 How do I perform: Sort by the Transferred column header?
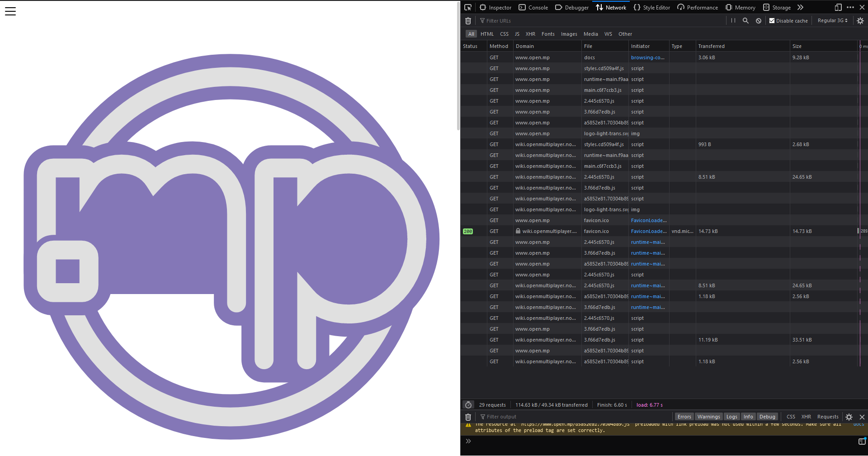[x=742, y=46]
